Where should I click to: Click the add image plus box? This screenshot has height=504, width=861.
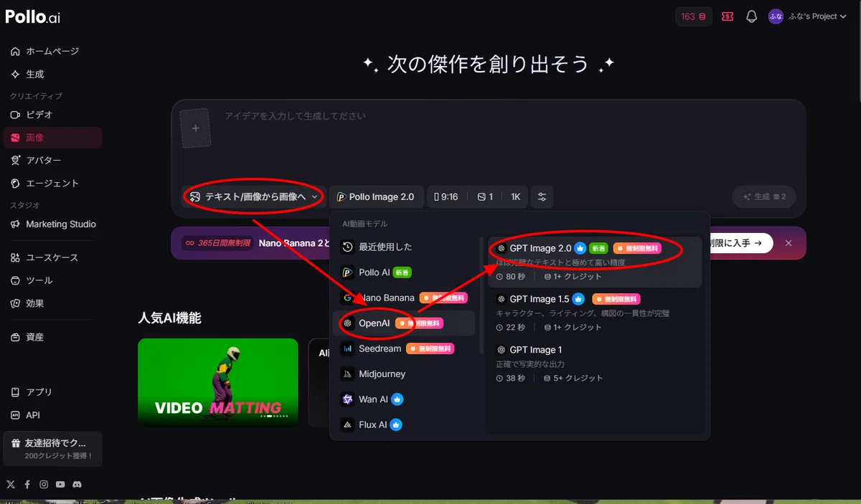pyautogui.click(x=195, y=128)
